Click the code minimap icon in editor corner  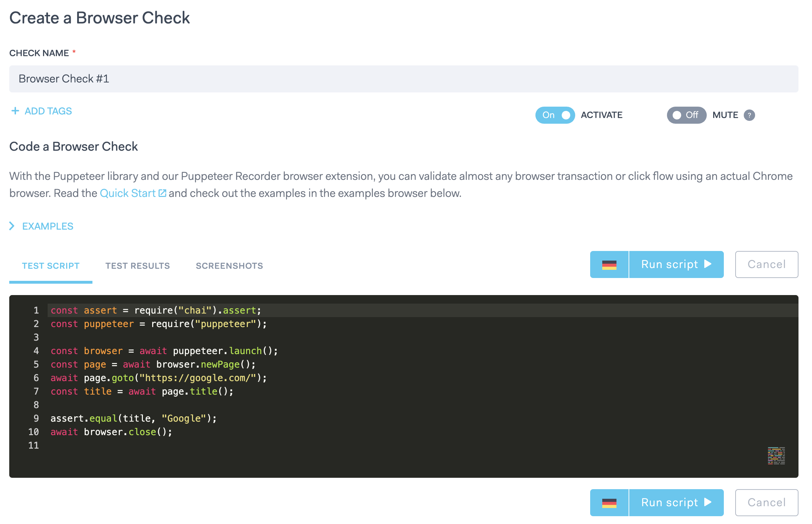click(776, 456)
